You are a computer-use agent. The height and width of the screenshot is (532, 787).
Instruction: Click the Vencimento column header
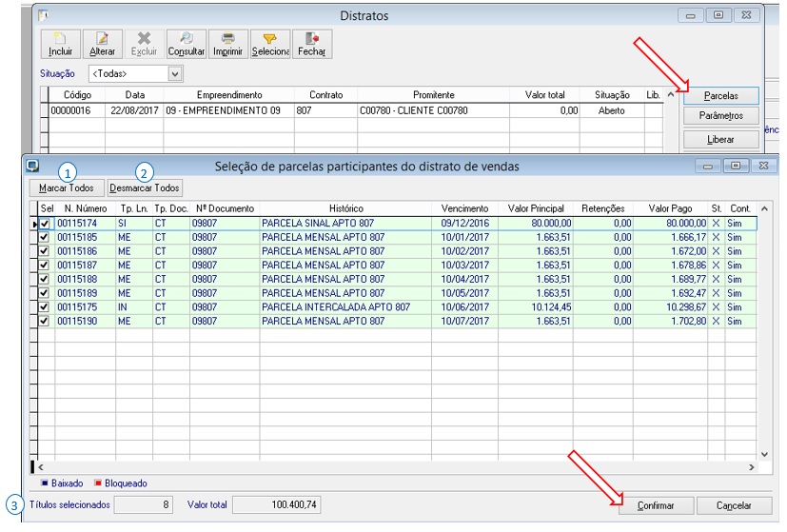tap(464, 208)
